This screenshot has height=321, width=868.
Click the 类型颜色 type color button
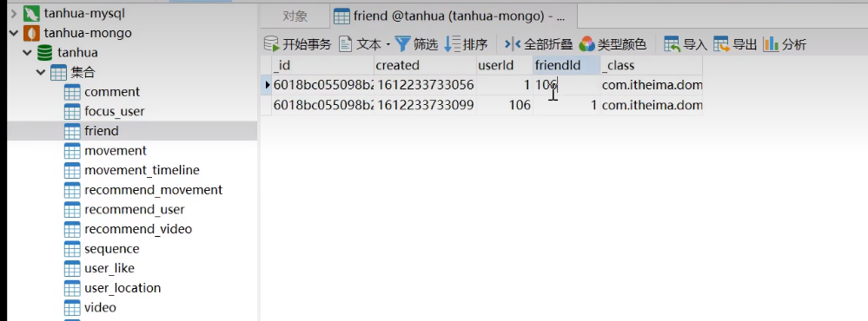tap(613, 44)
